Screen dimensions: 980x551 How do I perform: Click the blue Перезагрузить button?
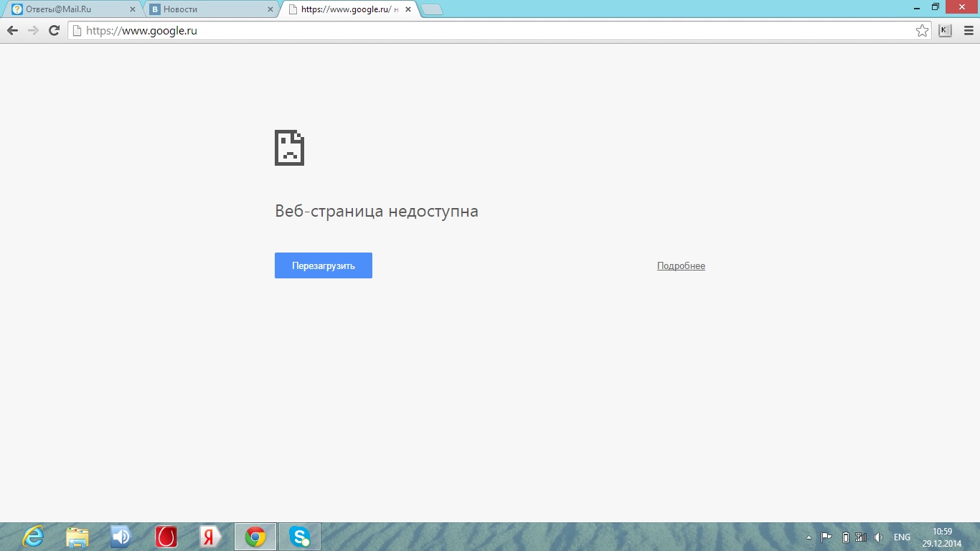tap(324, 265)
